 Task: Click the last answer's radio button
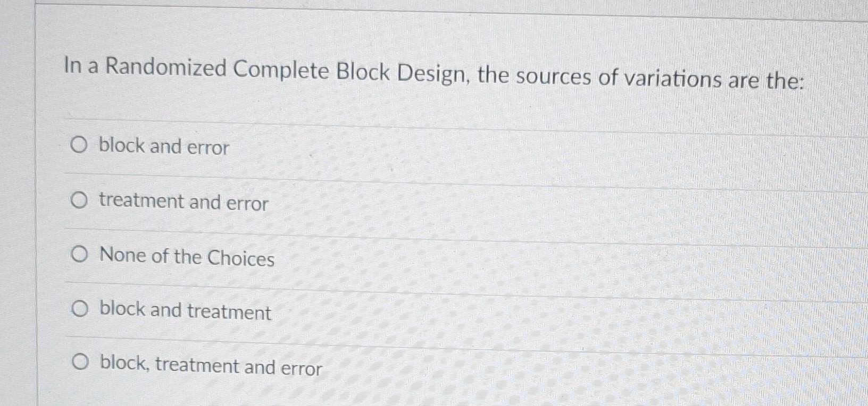tap(80, 363)
